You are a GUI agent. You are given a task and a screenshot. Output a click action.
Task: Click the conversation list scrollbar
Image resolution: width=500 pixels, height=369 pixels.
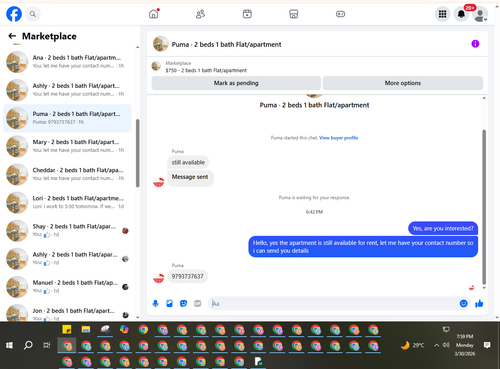[x=137, y=153]
